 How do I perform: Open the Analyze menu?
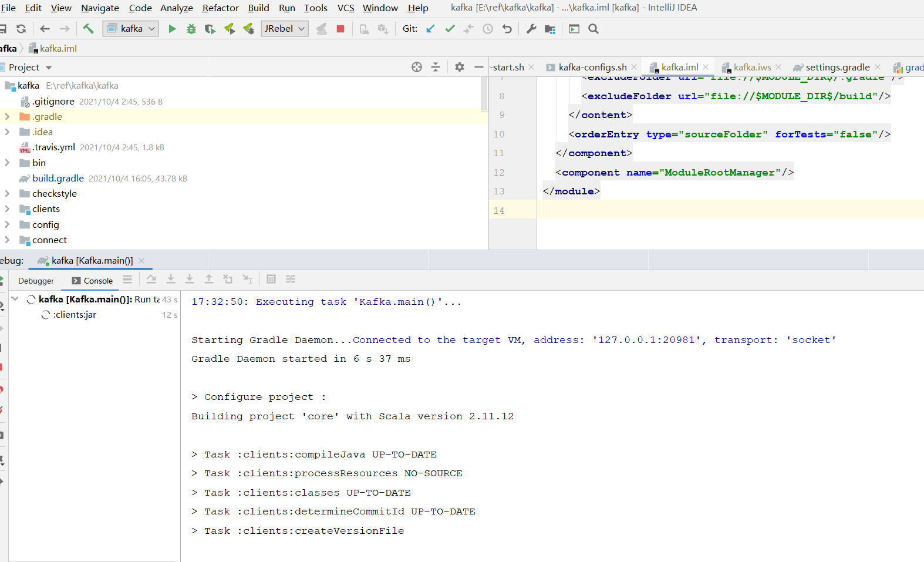[177, 8]
